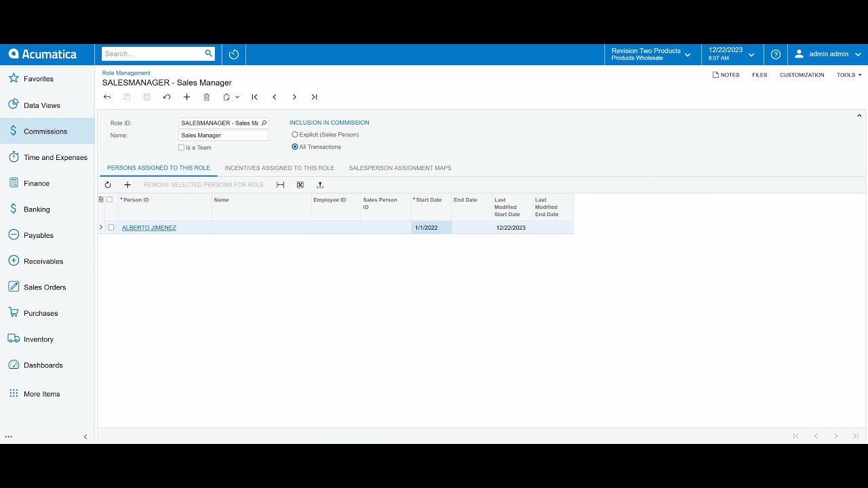Switch to Persons Assigned To This Role tab
The height and width of the screenshot is (488, 868).
click(x=159, y=168)
